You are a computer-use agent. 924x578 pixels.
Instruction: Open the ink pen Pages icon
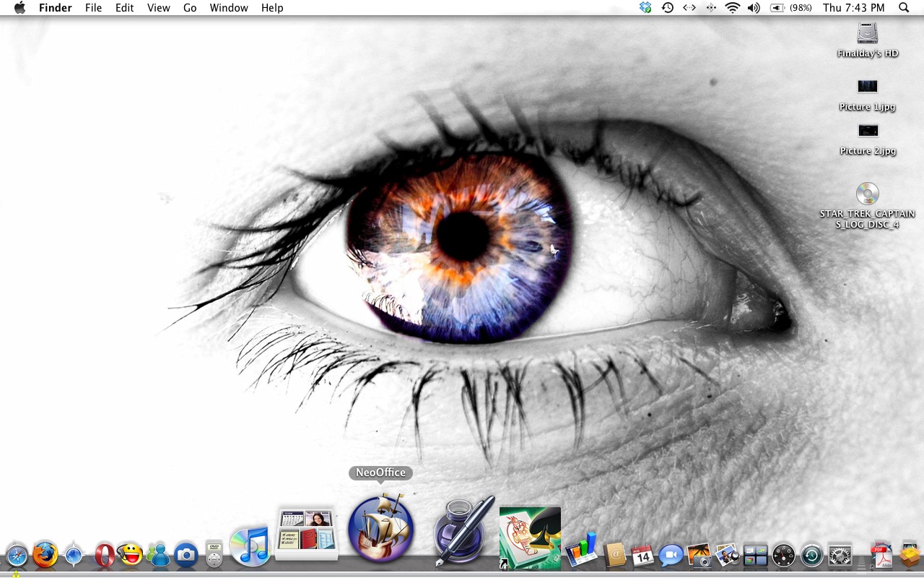click(463, 530)
